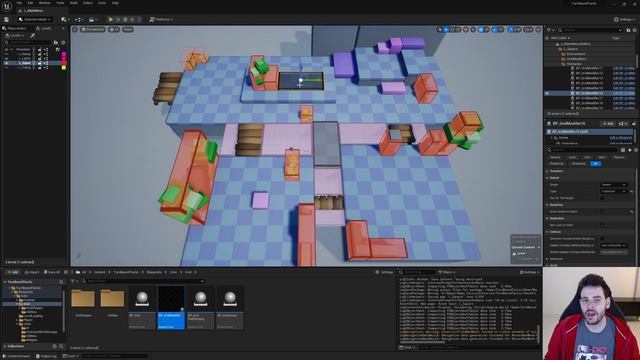Viewport: 640px width, 360px height.
Task: Open the Perspective view mode dropdown
Action: [x=93, y=30]
